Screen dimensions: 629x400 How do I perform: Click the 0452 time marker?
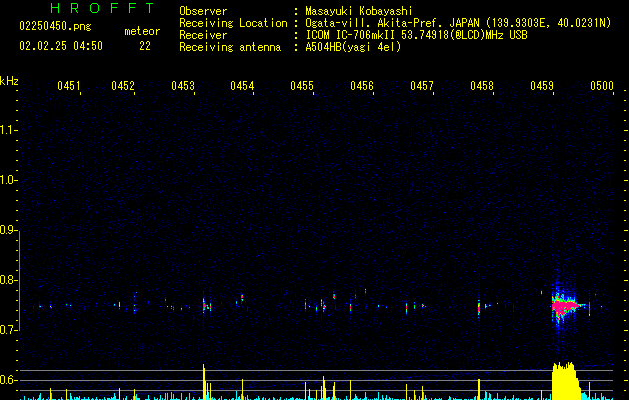click(x=123, y=86)
